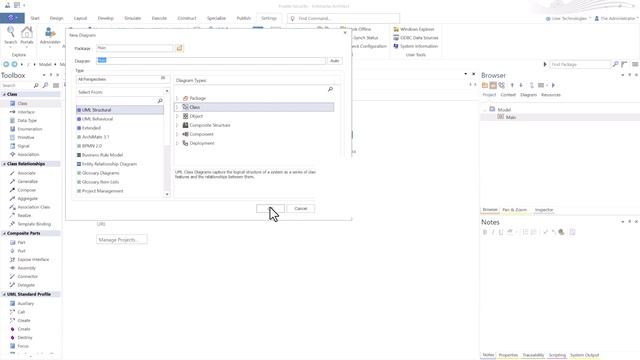Open the Publish ribbon tab
Image resolution: width=640 pixels, height=360 pixels.
point(244,18)
